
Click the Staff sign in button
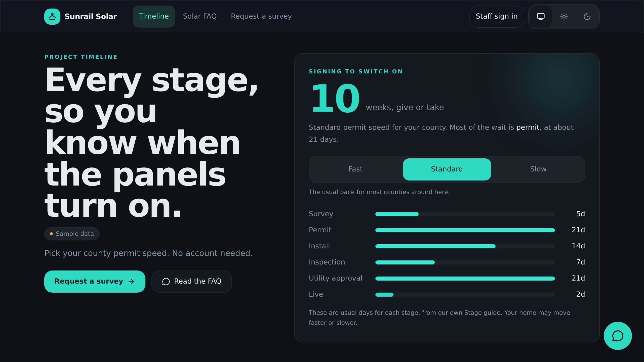coord(497,17)
